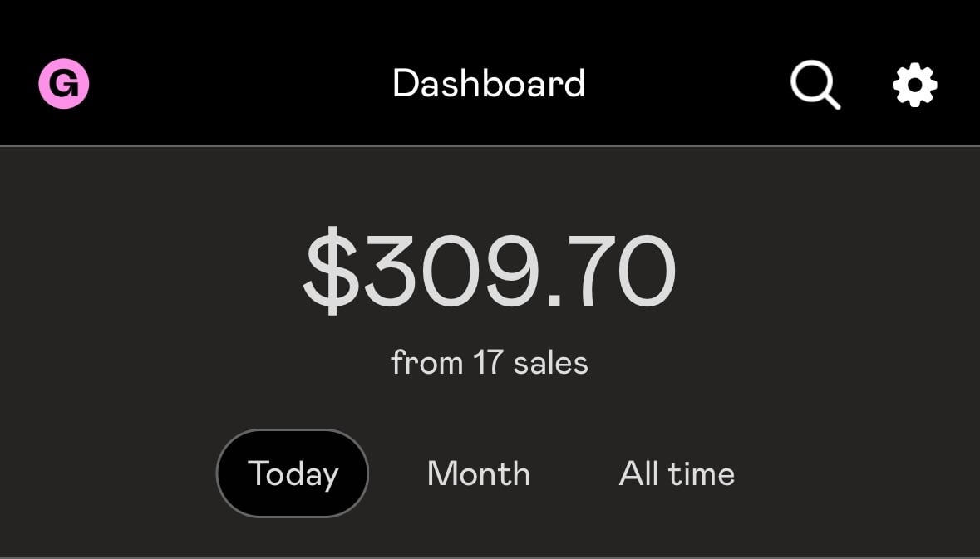Viewport: 980px width, 559px height.
Task: Switch to the Month tab
Action: tap(479, 473)
